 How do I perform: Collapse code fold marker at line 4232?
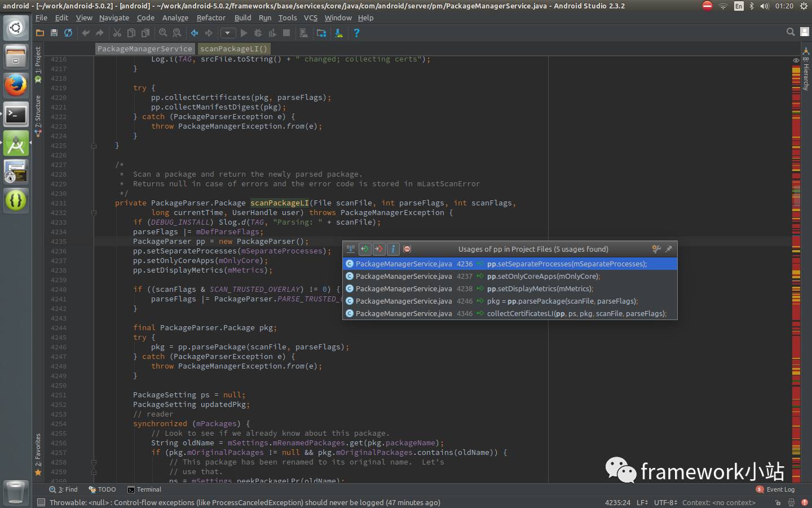click(x=94, y=213)
